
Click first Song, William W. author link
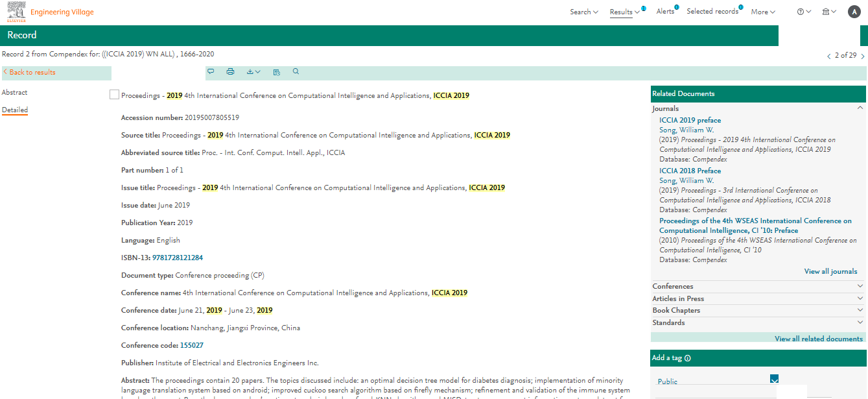[686, 130]
